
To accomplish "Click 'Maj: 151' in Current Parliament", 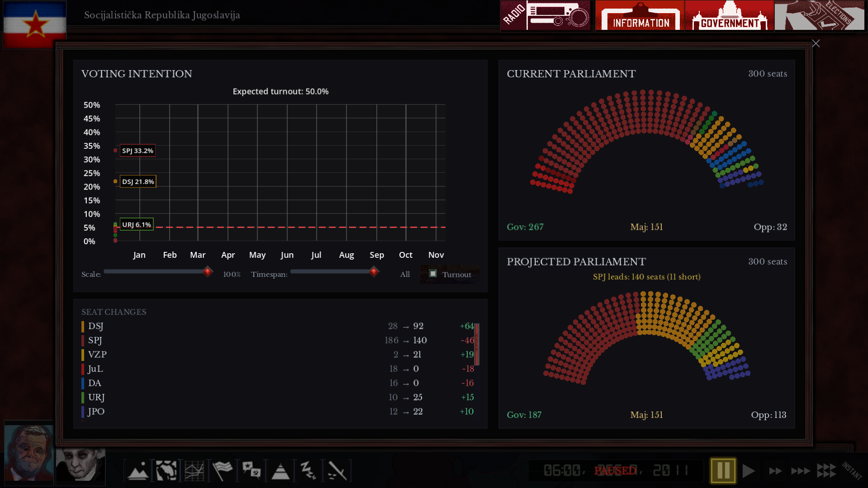I will (647, 227).
